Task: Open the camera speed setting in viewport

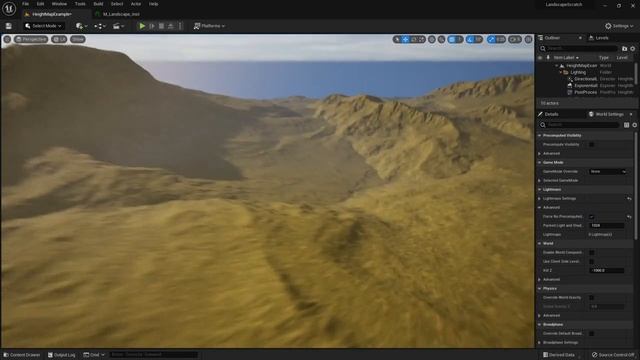Action: (x=515, y=39)
